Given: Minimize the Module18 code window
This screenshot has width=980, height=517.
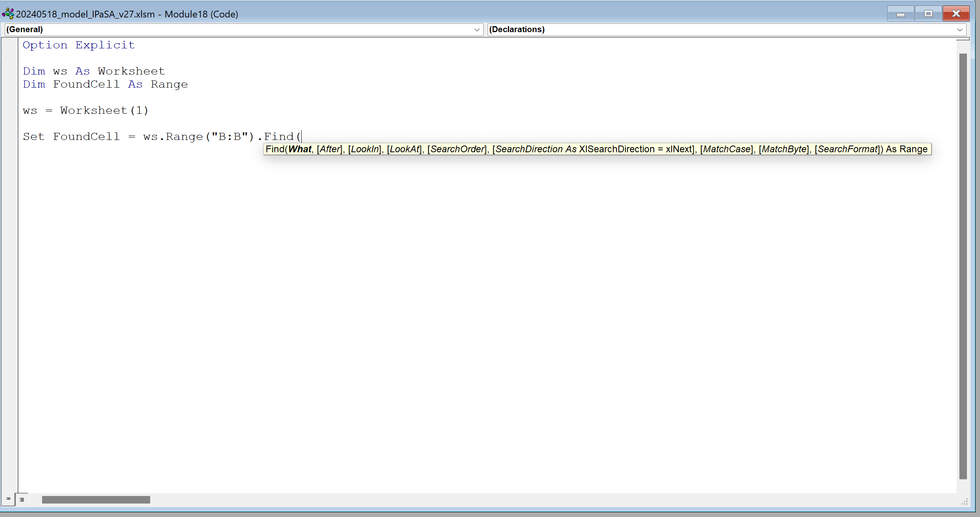Looking at the screenshot, I should coord(900,14).
